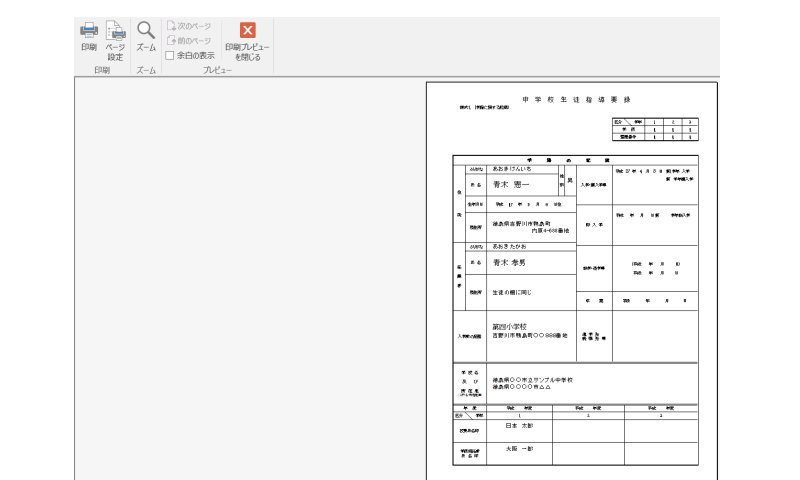Screen dimensions: 800x480
Task: Click the 男 gender cell in preview
Action: click(x=570, y=181)
